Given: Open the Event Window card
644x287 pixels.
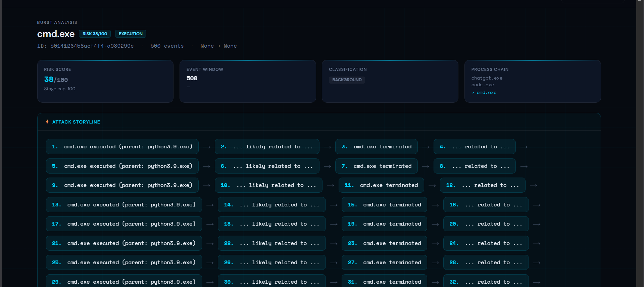Looking at the screenshot, I should (x=248, y=81).
